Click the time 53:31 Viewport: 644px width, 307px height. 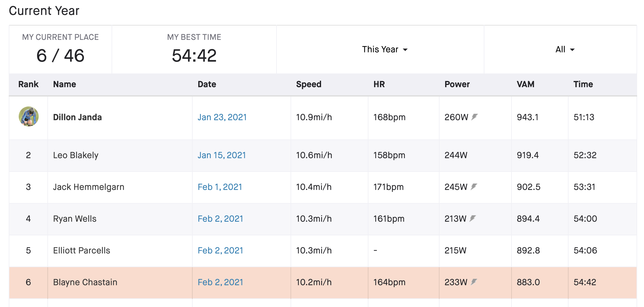(x=584, y=187)
